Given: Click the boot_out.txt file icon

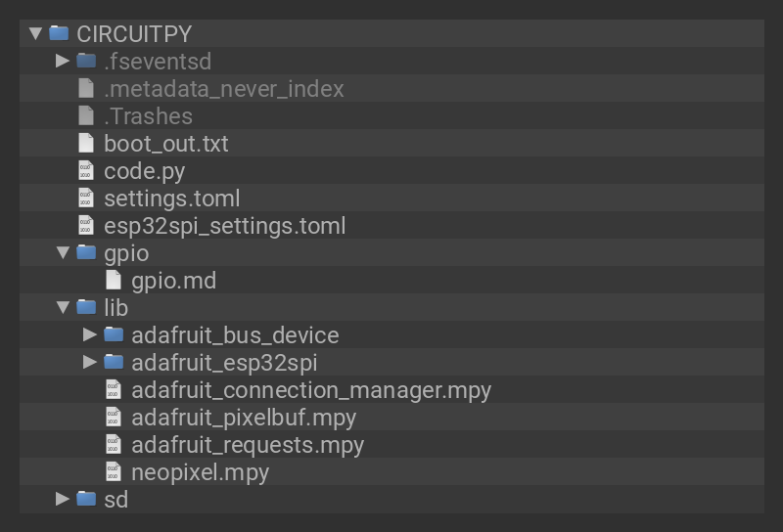Looking at the screenshot, I should [86, 144].
